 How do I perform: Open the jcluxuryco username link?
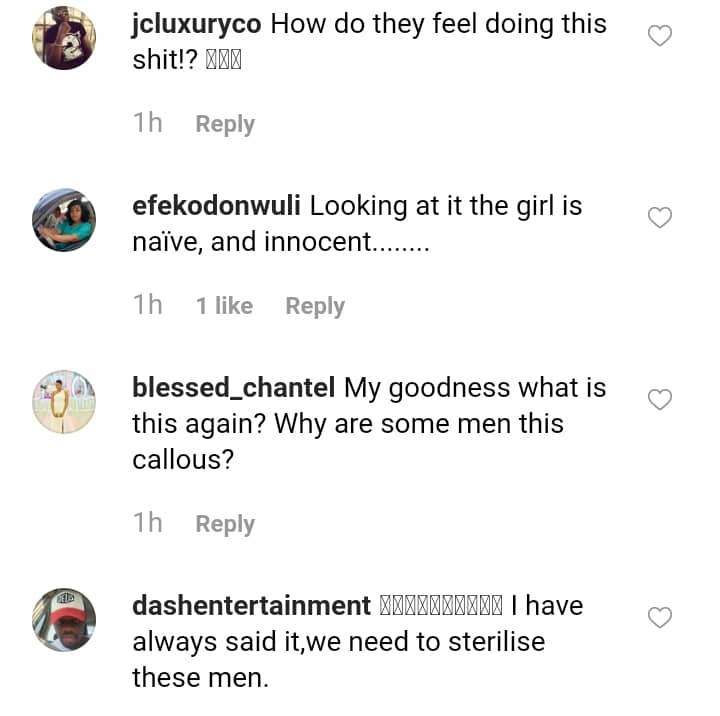[x=198, y=24]
